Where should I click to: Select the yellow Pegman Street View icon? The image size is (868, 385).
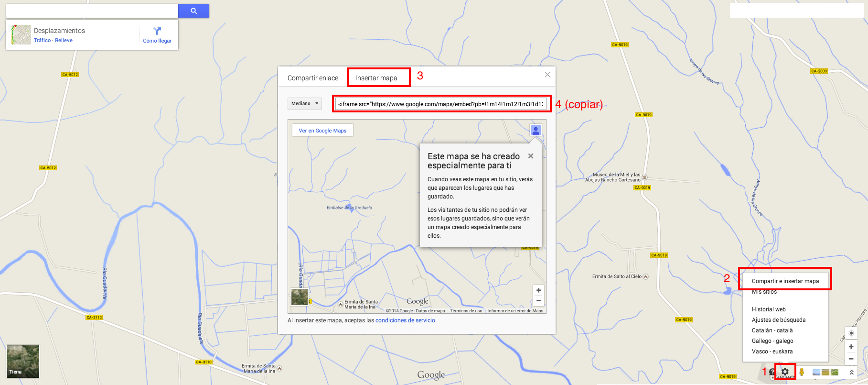(802, 372)
